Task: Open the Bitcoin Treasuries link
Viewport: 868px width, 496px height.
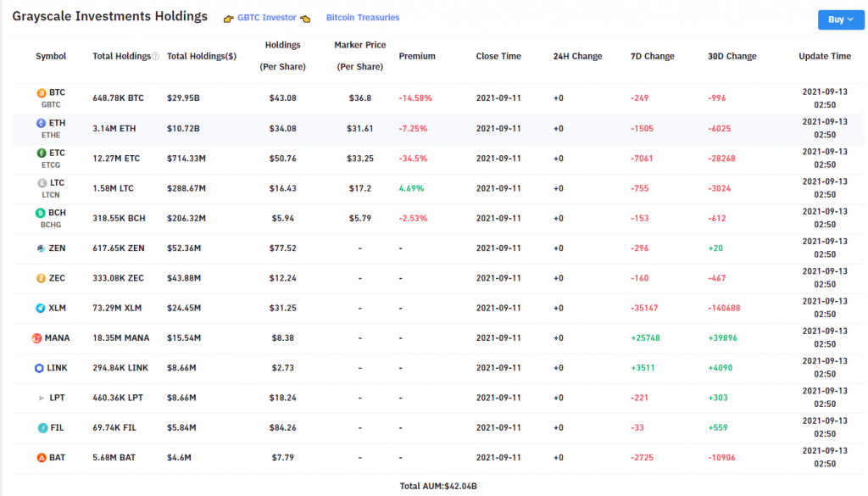Action: pos(362,18)
